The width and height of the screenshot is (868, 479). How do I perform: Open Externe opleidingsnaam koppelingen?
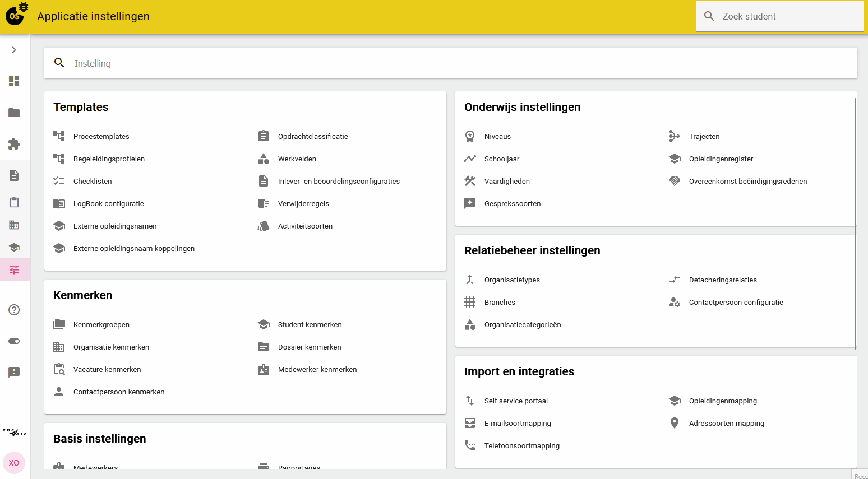click(x=134, y=248)
